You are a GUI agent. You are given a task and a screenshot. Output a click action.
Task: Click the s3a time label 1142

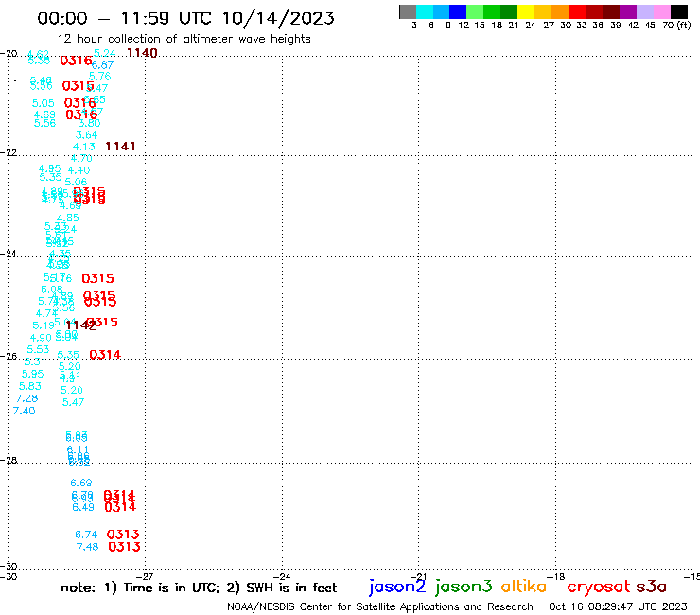coord(80,325)
